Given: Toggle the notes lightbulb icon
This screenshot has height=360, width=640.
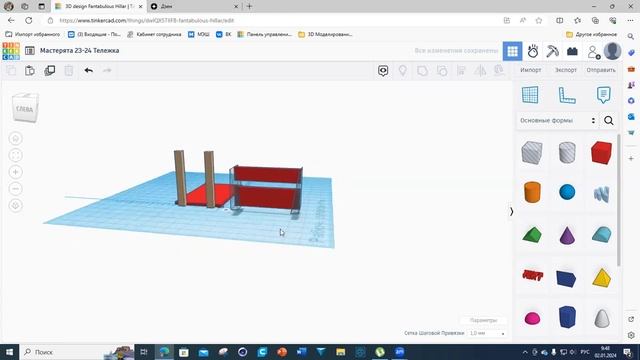Looking at the screenshot, I should click(402, 71).
